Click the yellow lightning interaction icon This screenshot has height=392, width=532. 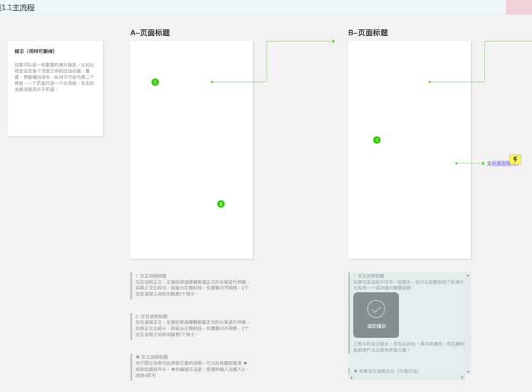515,159
